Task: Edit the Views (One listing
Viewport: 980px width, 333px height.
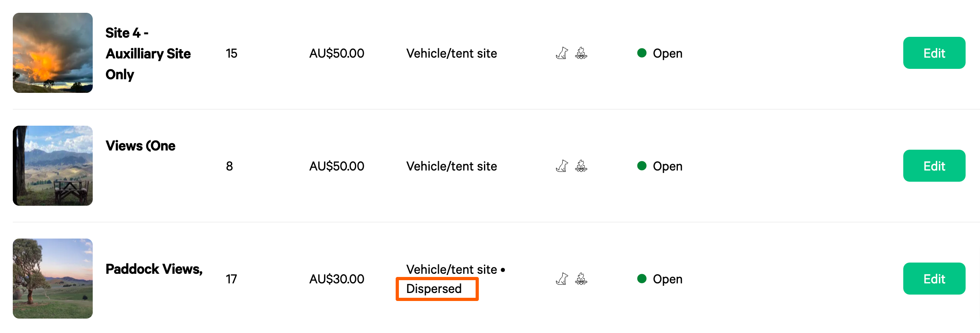Action: coord(934,166)
